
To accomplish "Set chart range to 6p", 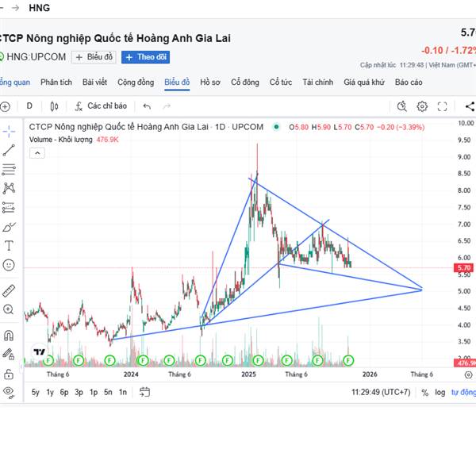I will tap(64, 392).
